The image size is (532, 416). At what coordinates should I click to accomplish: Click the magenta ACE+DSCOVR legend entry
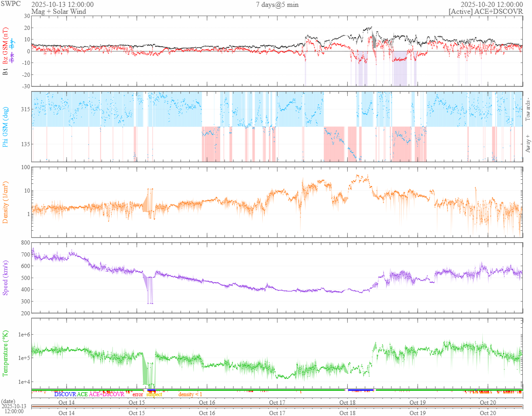pos(107,394)
